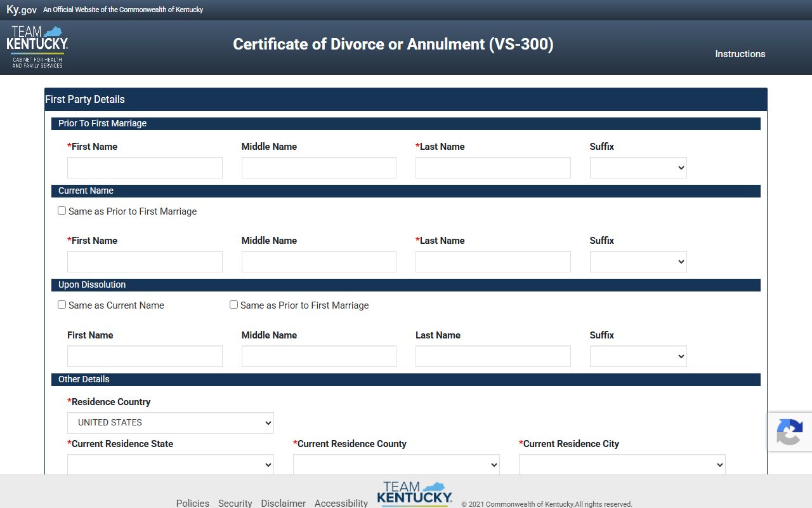Open Suffix dropdown in Prior To First Marriage
The image size is (812, 508).
coord(638,168)
